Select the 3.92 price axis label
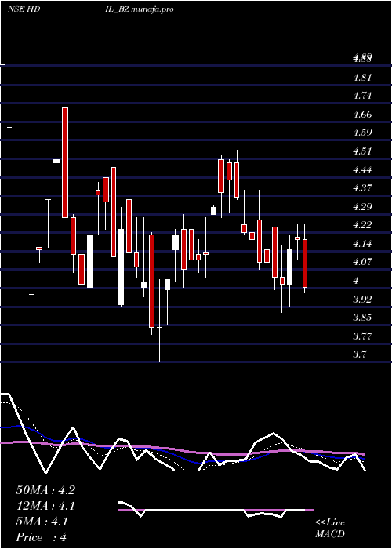The width and height of the screenshot is (392, 549). [x=362, y=300]
